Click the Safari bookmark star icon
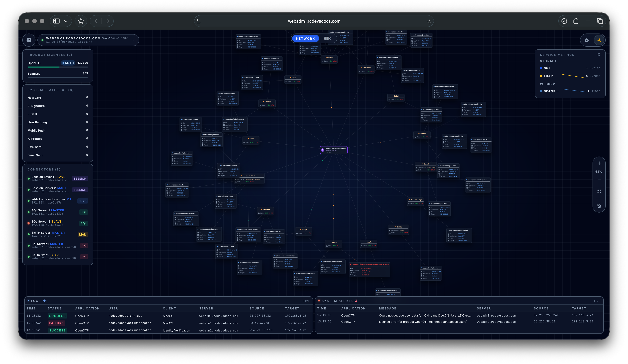Image resolution: width=628 pixels, height=364 pixels. point(81,21)
